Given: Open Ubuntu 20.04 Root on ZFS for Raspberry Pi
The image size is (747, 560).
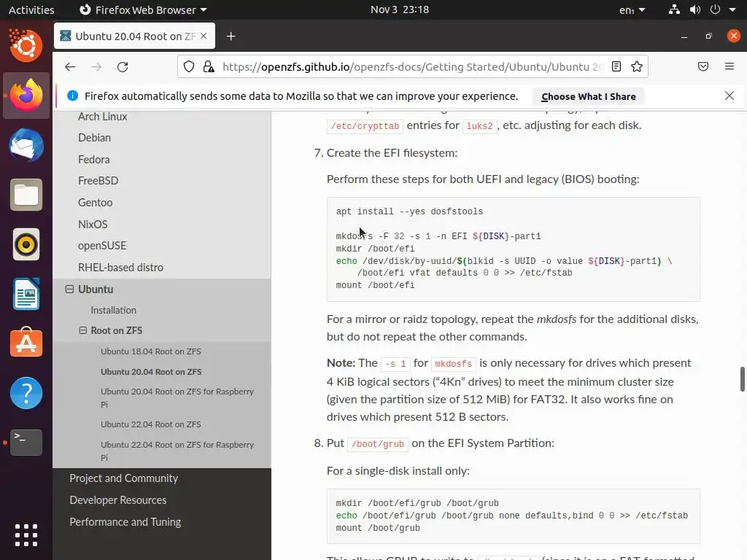Looking at the screenshot, I should pos(177,397).
